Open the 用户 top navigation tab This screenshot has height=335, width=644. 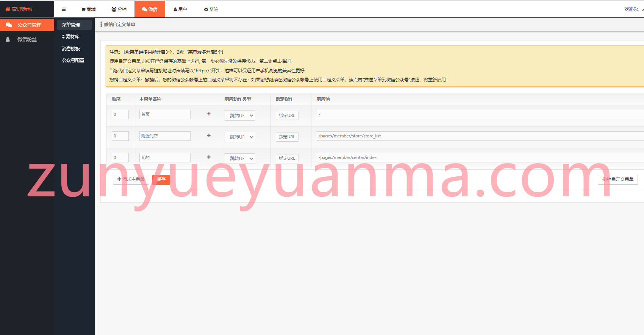click(x=180, y=9)
